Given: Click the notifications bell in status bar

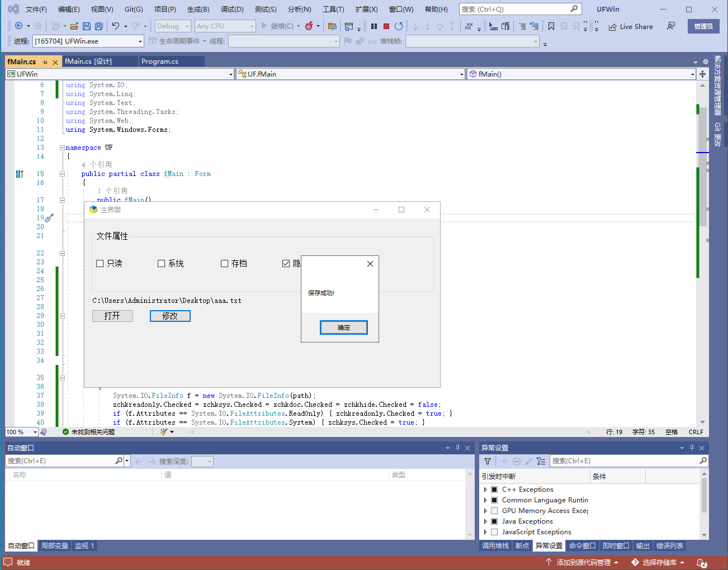Looking at the screenshot, I should point(701,562).
